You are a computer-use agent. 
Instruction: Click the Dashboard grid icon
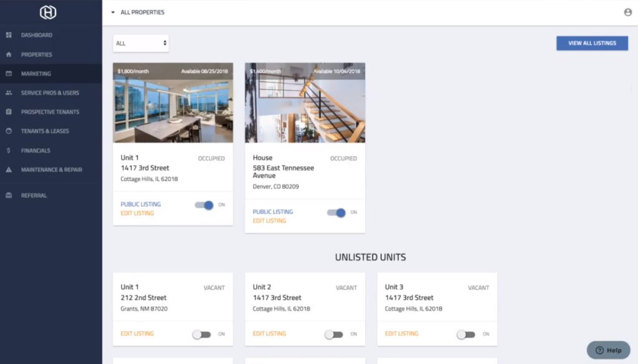pyautogui.click(x=9, y=35)
